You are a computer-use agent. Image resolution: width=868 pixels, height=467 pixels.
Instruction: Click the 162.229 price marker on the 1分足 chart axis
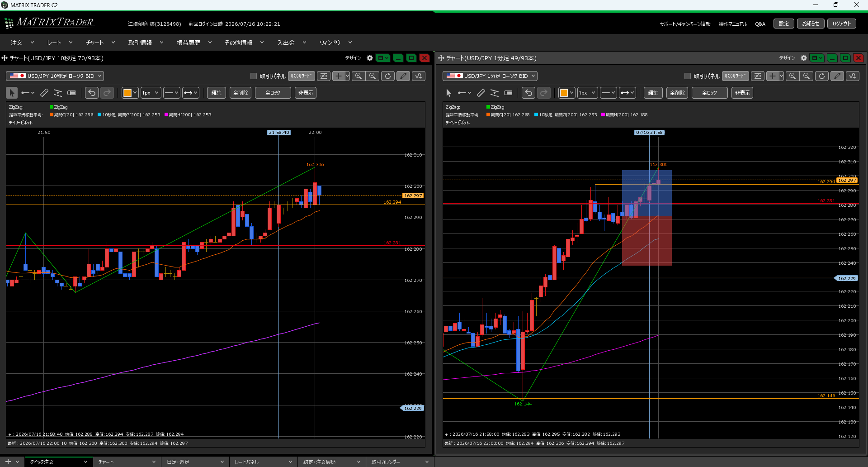coord(846,278)
